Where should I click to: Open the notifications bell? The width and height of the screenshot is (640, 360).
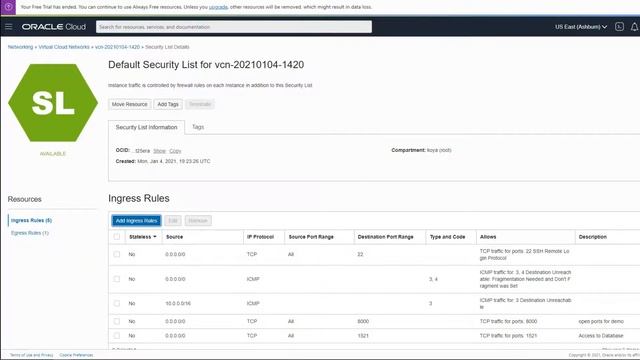click(x=634, y=27)
